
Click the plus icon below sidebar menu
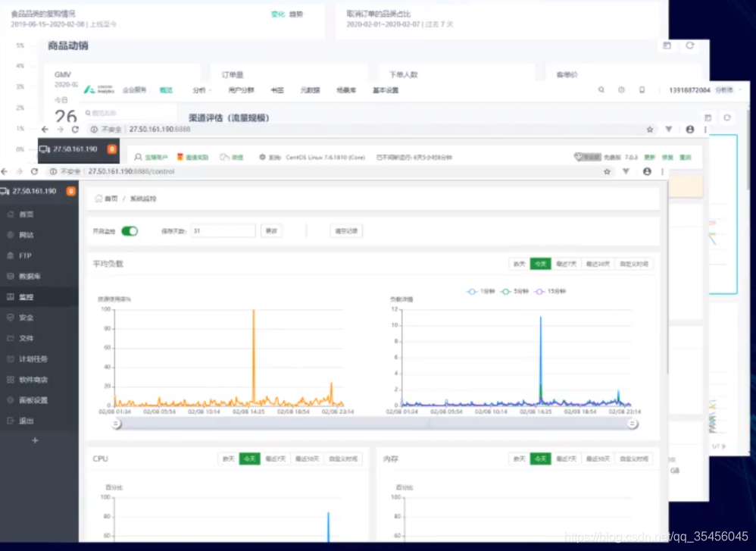point(35,440)
